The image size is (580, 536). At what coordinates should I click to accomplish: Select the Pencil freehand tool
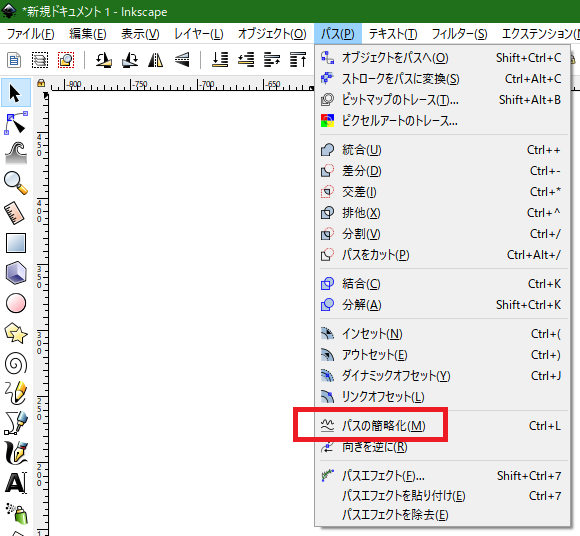[x=16, y=393]
